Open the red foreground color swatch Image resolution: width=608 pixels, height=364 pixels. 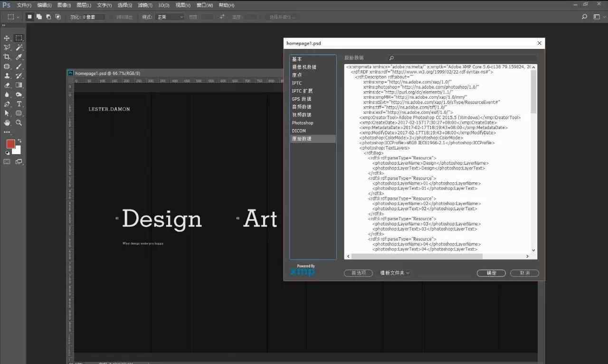pyautogui.click(x=10, y=144)
